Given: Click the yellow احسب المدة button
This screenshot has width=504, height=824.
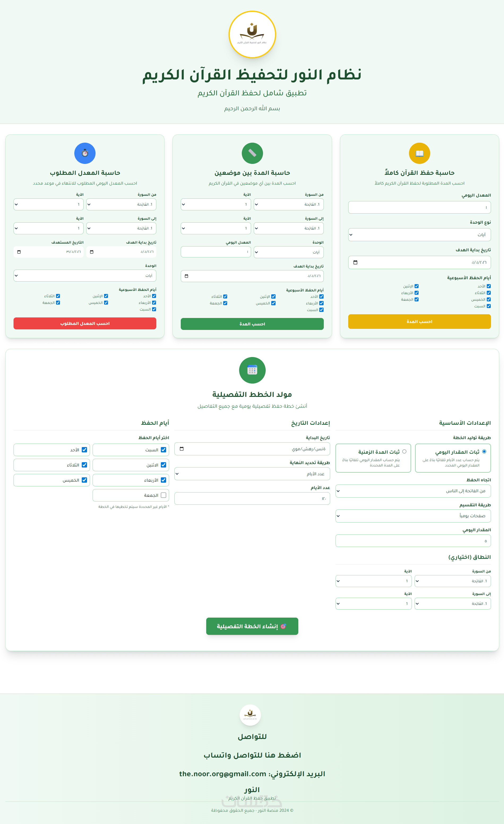Looking at the screenshot, I should pyautogui.click(x=419, y=321).
